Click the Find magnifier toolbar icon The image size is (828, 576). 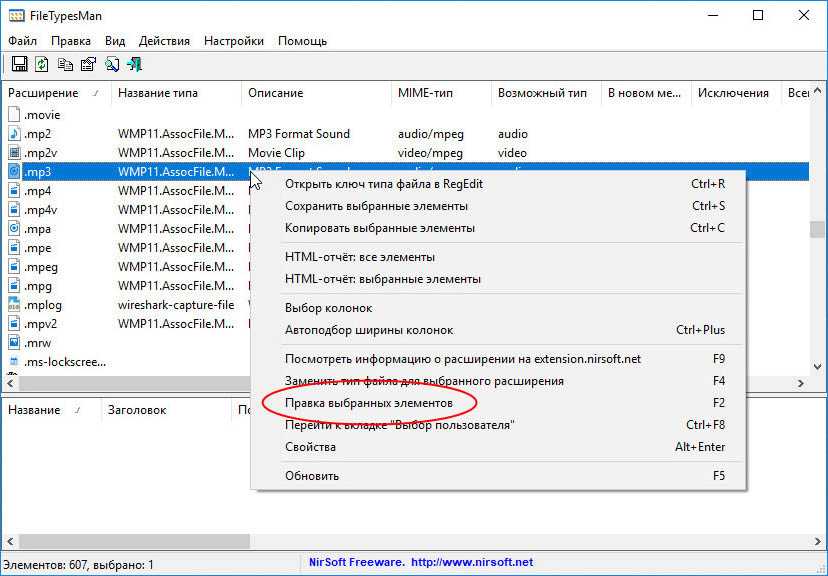point(112,65)
